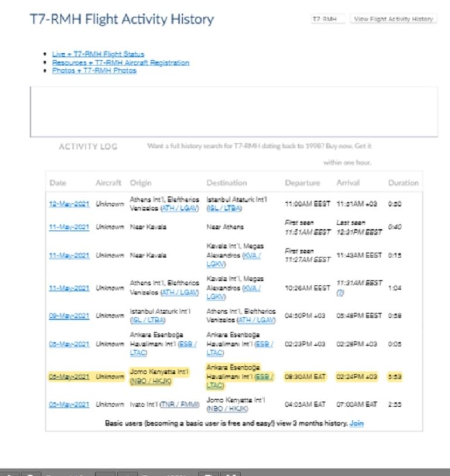Click ATH / LGAV origin in 12-May-2021 row
This screenshot has width=450, height=476.
coord(178,209)
